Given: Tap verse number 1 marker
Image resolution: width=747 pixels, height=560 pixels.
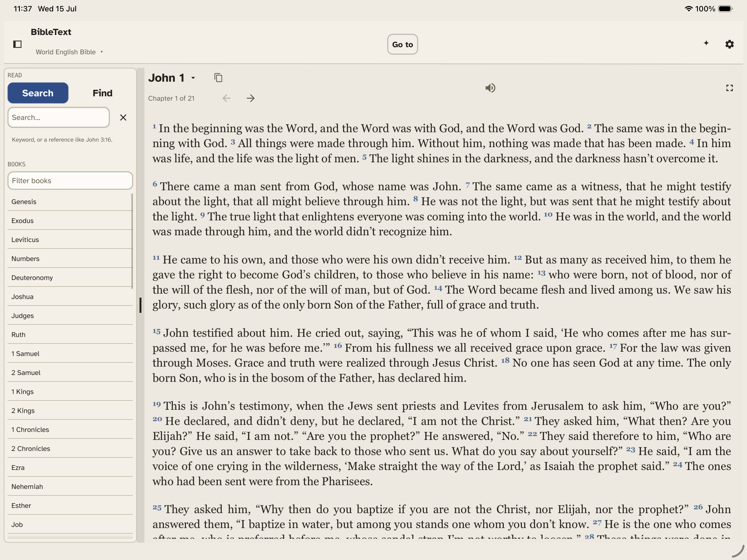Looking at the screenshot, I should pyautogui.click(x=154, y=126).
